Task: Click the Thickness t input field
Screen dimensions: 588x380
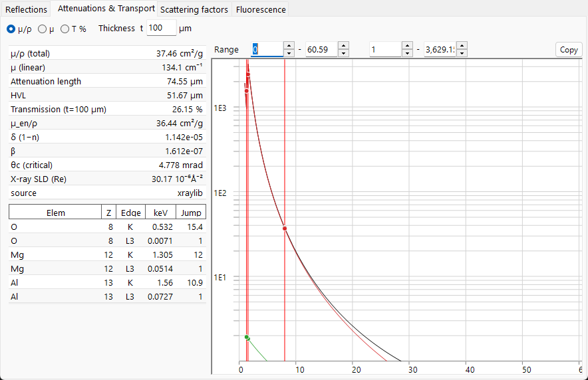Action: pos(161,28)
